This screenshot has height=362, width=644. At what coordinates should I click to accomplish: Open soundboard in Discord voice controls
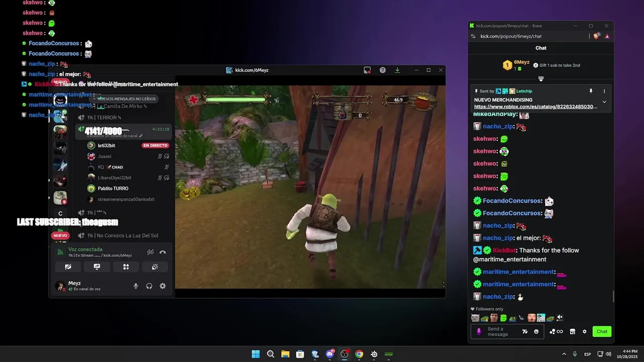pos(155,267)
